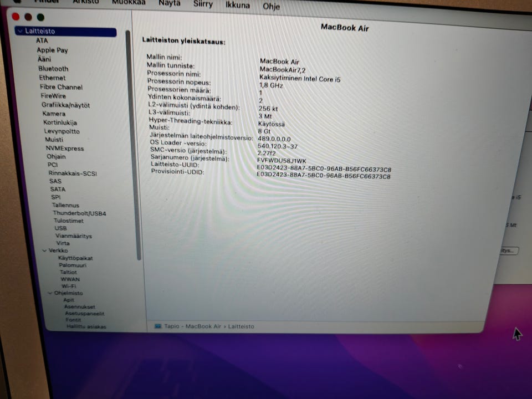
Task: Select Kortinlukija in the sidebar
Action: 60,122
